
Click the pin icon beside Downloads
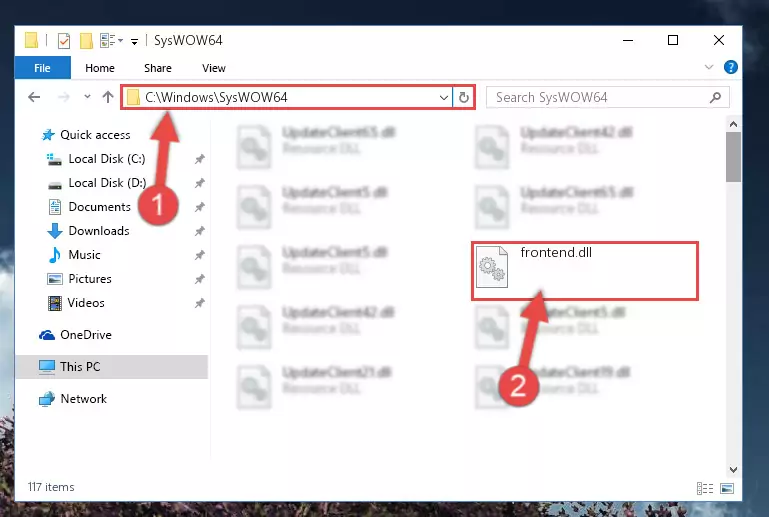click(200, 231)
